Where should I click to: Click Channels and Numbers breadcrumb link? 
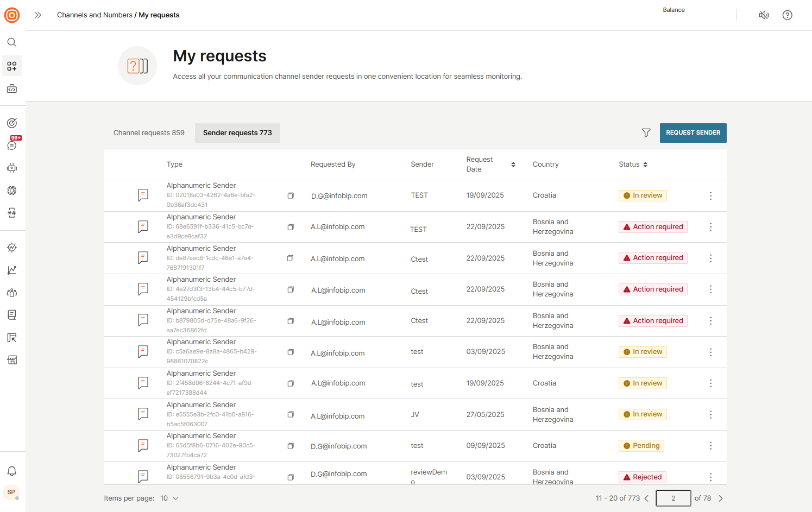(x=95, y=15)
